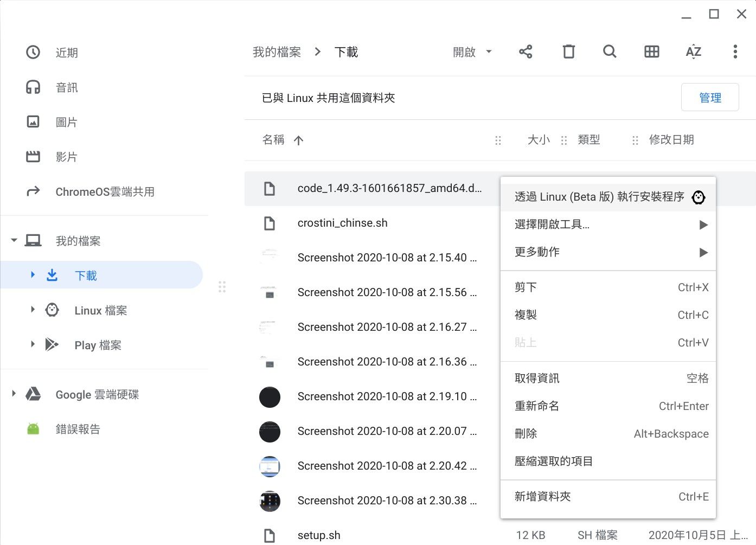Viewport: 756px width, 545px height.
Task: Navigate to 我的檔案 breadcrumb
Action: 277,52
